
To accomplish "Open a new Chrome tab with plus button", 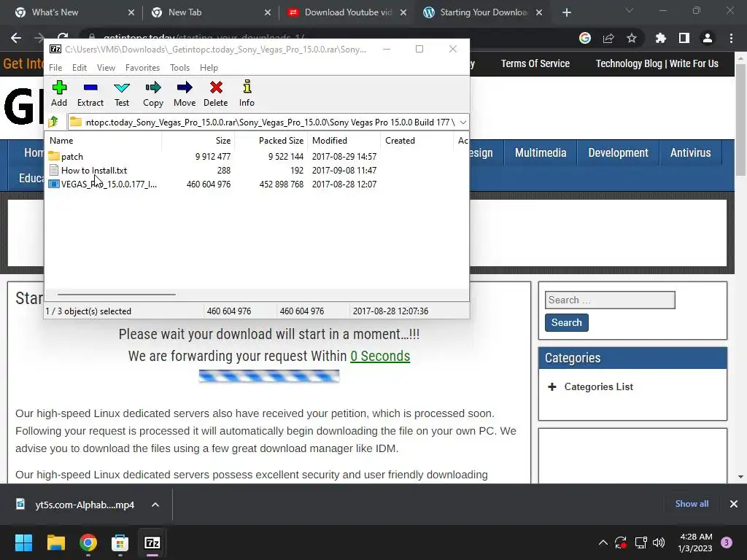I will tap(566, 12).
